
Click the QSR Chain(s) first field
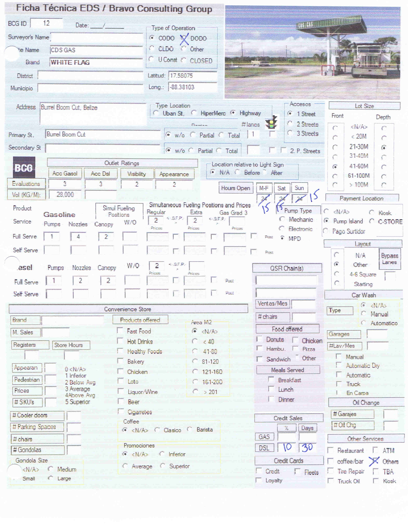pos(287,280)
